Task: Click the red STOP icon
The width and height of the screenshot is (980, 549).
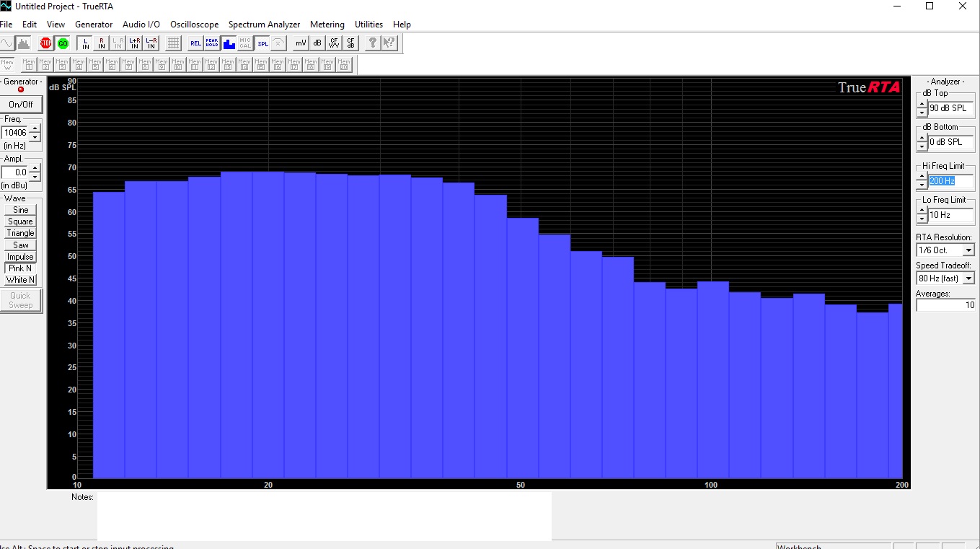Action: point(46,43)
